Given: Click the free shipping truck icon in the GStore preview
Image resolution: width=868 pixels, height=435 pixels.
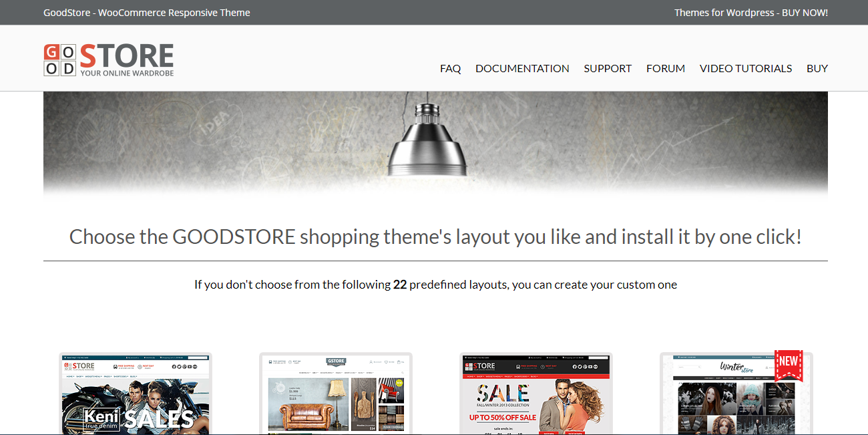Looking at the screenshot, I should tap(270, 361).
